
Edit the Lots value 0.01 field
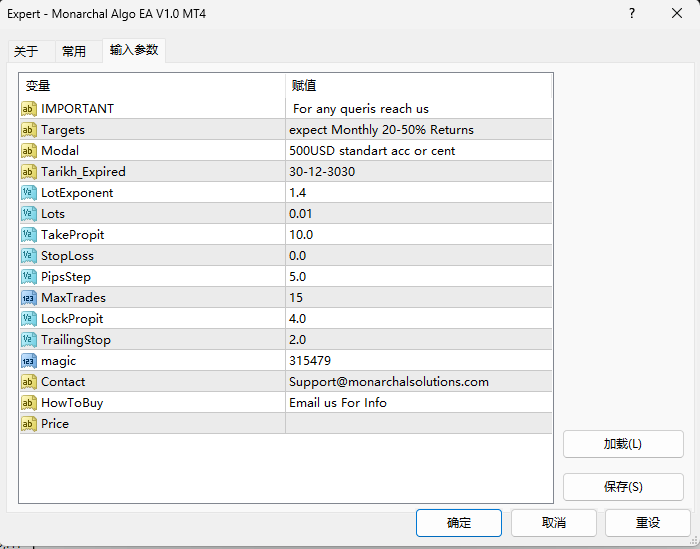click(419, 213)
